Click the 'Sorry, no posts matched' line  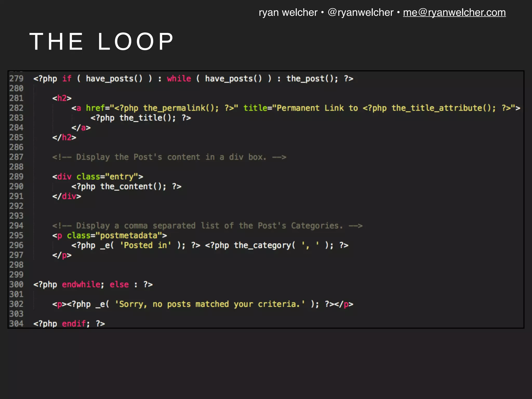click(203, 304)
